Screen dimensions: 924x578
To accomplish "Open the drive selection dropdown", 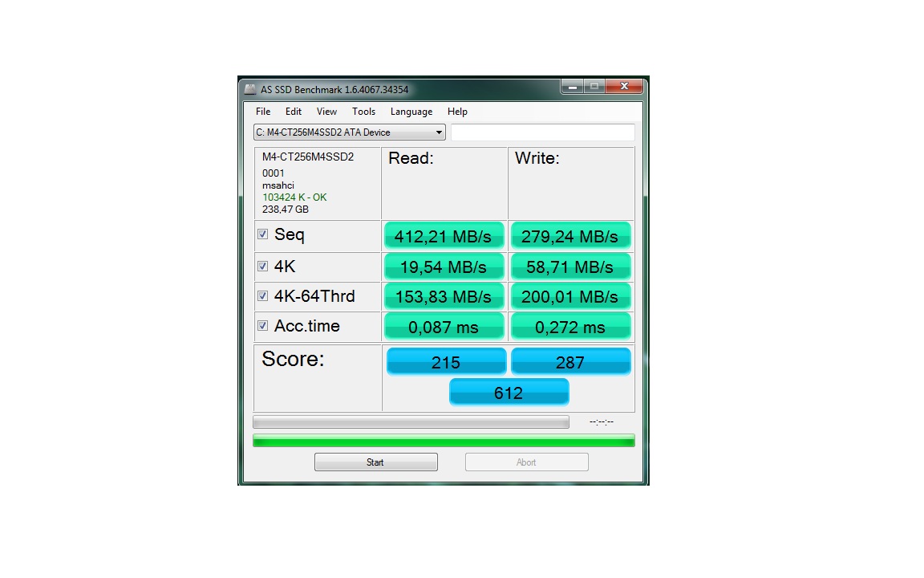I will coord(350,132).
